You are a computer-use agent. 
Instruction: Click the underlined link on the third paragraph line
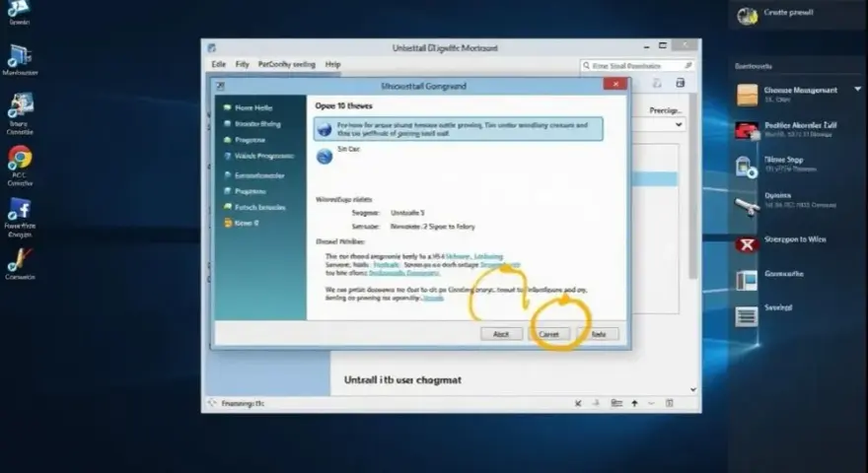[x=404, y=273]
